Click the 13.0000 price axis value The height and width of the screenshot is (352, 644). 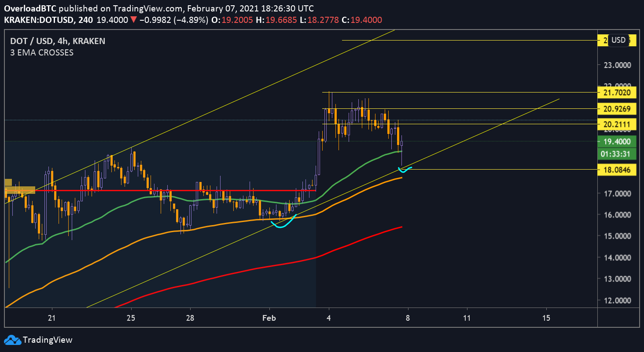click(x=617, y=279)
